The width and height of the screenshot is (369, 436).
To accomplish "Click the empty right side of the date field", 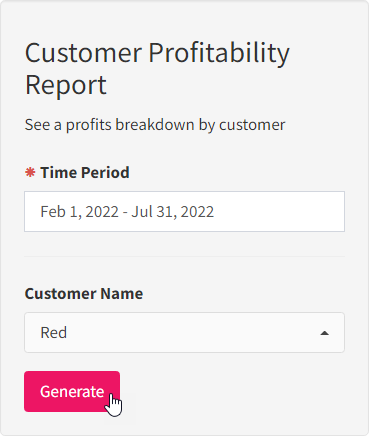I will coord(280,211).
